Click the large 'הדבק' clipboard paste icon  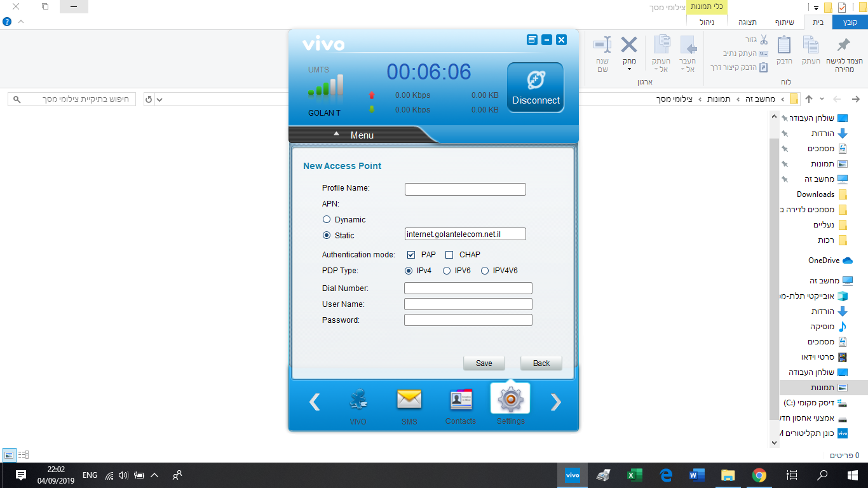point(785,45)
